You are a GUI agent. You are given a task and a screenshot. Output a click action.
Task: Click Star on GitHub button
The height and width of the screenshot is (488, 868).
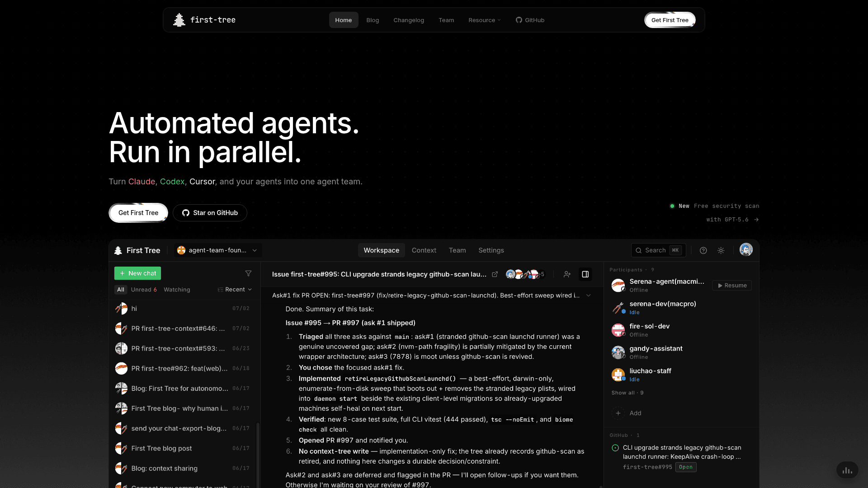pos(210,213)
